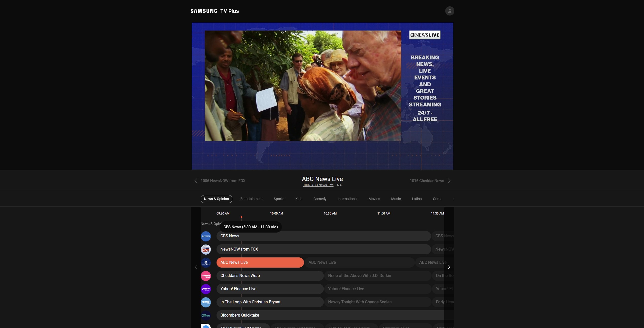
Task: Select the NewsNOW from FOX channel logo
Action: pyautogui.click(x=206, y=250)
